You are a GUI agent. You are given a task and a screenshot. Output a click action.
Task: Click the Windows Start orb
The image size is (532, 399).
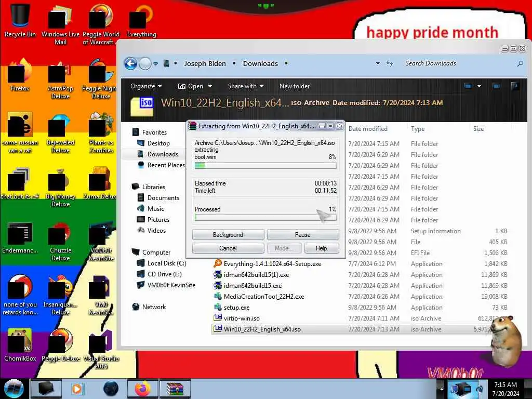pyautogui.click(x=14, y=389)
